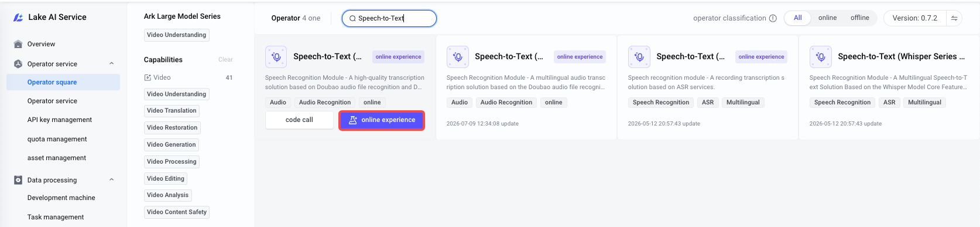Click the Operator service cube icon
The image size is (980, 227).
(x=18, y=64)
